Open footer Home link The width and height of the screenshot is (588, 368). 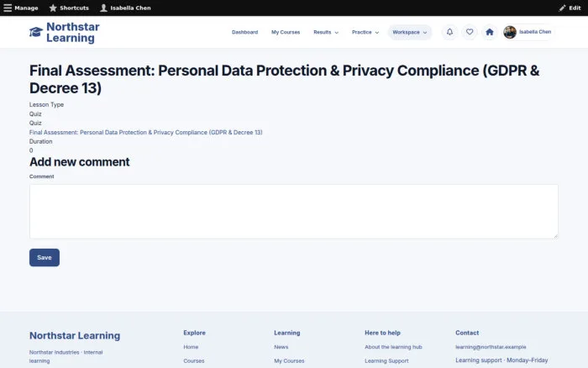[x=191, y=347]
